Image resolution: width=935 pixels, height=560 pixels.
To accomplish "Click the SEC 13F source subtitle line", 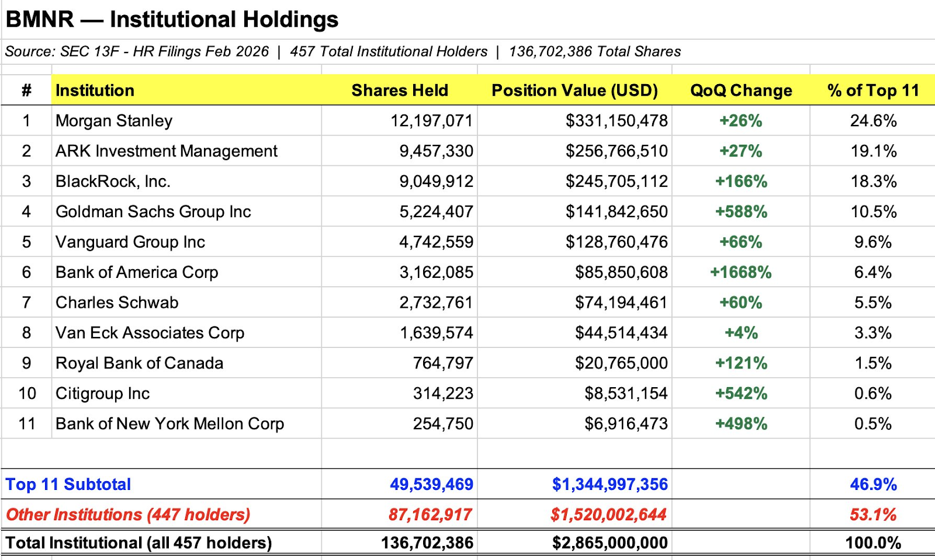I will (342, 52).
